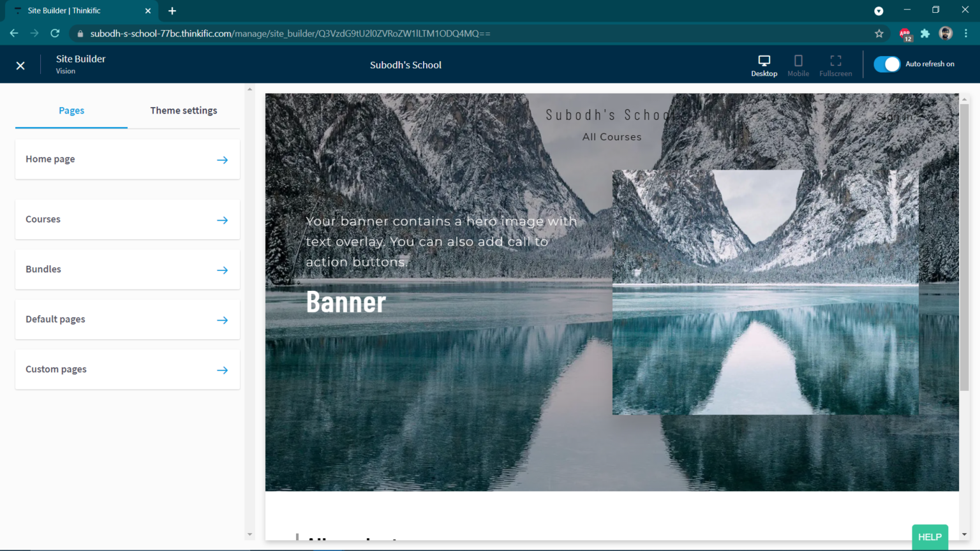The width and height of the screenshot is (980, 551).
Task: Click Sign In link in preview header
Action: 895,117
